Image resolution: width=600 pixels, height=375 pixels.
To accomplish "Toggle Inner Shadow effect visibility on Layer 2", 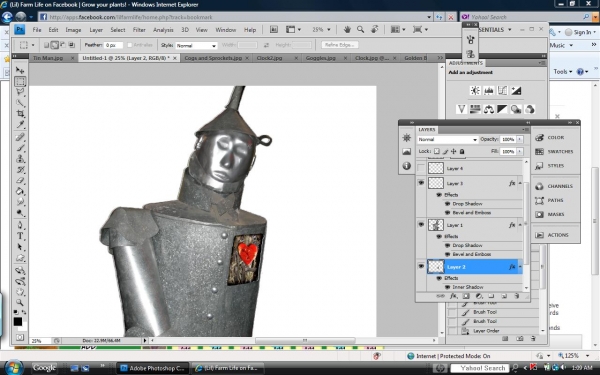I will coord(447,287).
